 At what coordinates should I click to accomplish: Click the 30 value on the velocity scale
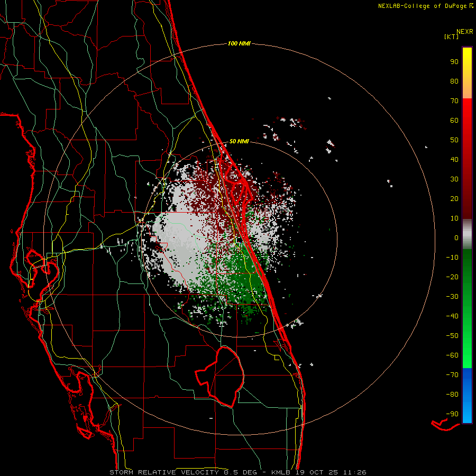pos(454,179)
